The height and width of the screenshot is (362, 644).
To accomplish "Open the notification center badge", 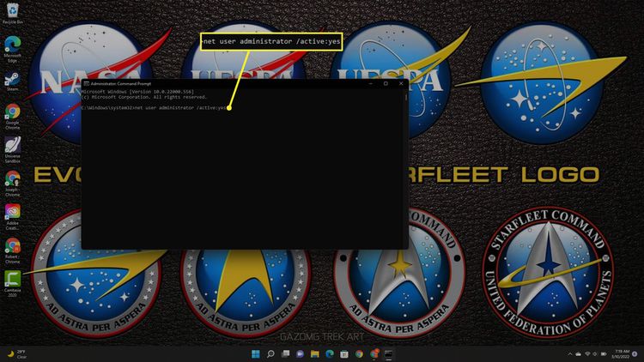I will click(x=635, y=353).
